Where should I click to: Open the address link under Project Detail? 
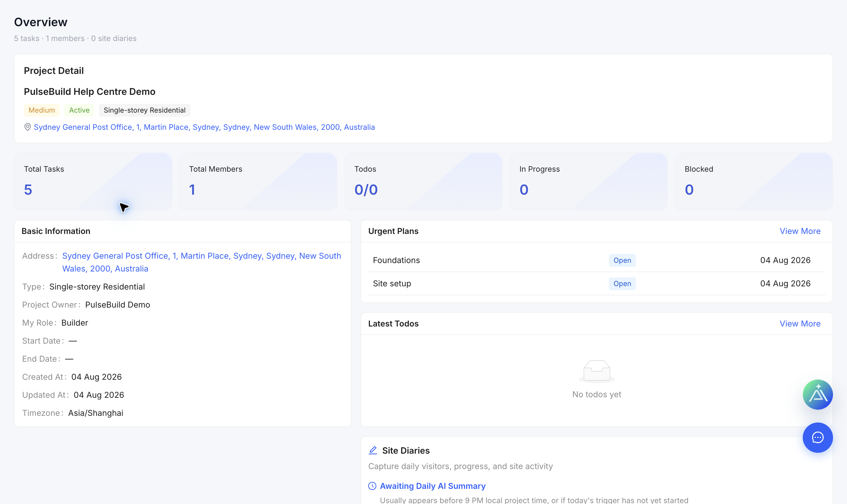tap(204, 127)
